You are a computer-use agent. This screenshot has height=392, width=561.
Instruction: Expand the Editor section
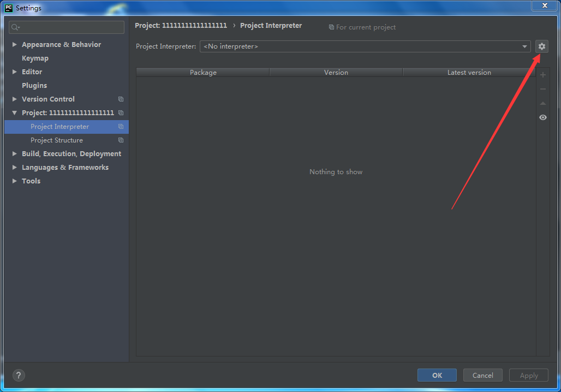(x=14, y=72)
